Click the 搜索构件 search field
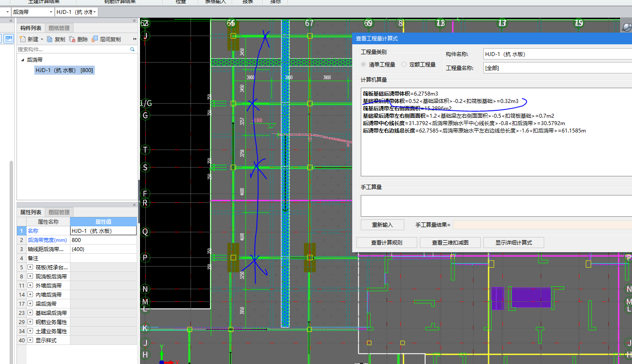Image resolution: width=632 pixels, height=364 pixels. (x=73, y=50)
